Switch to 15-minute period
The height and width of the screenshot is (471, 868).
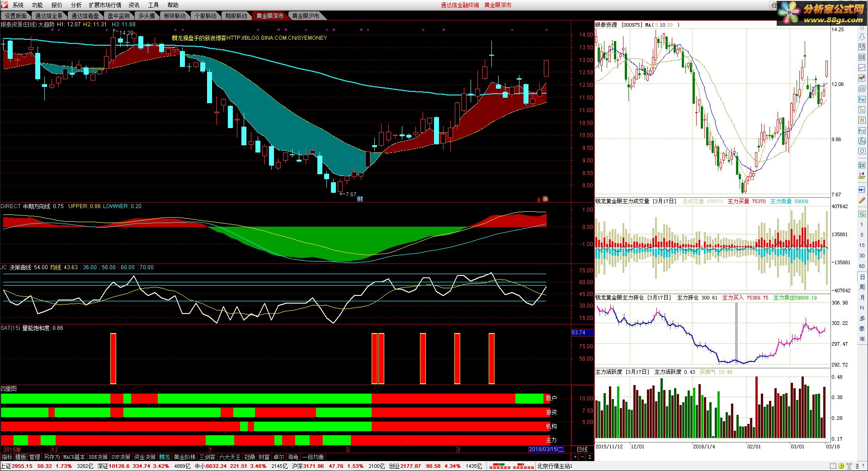click(x=862, y=245)
